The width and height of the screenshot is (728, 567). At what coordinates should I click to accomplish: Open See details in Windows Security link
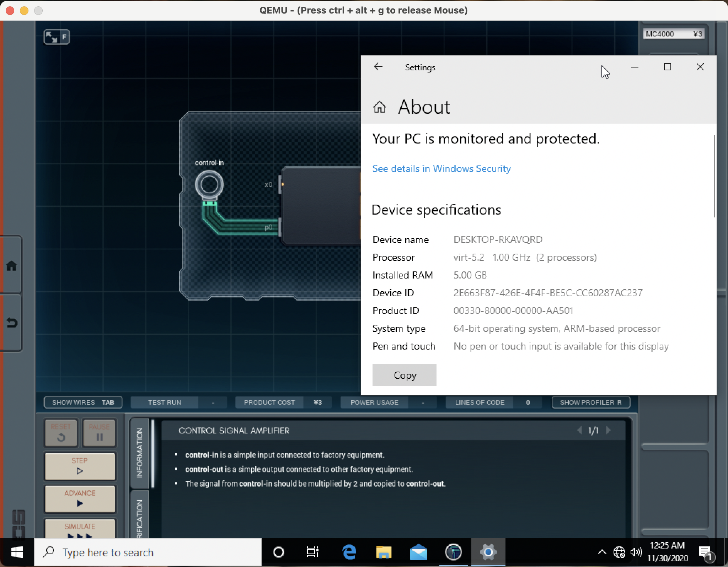[x=441, y=168]
